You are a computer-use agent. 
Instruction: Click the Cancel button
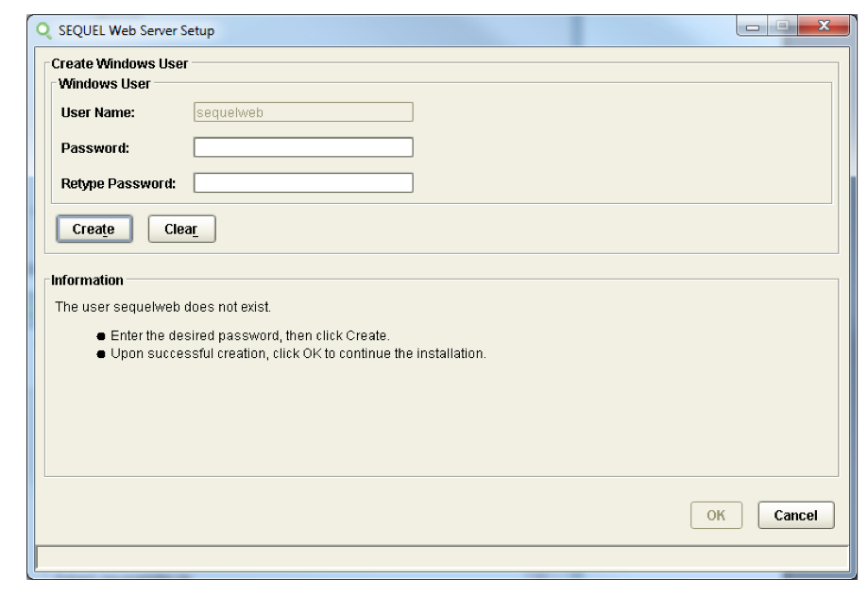[796, 514]
